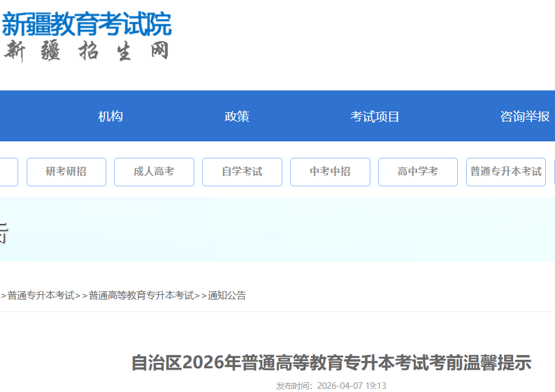
Task: Choose the 中考中招 category button
Action: (330, 172)
